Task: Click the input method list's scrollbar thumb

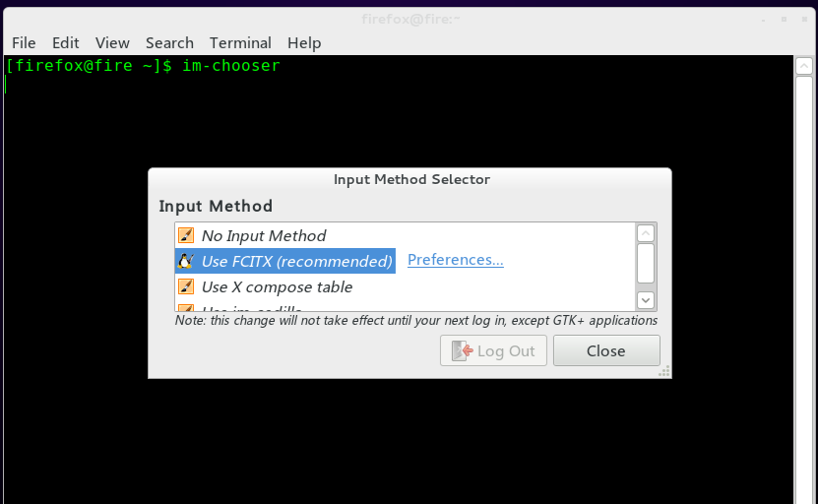Action: pyautogui.click(x=646, y=263)
